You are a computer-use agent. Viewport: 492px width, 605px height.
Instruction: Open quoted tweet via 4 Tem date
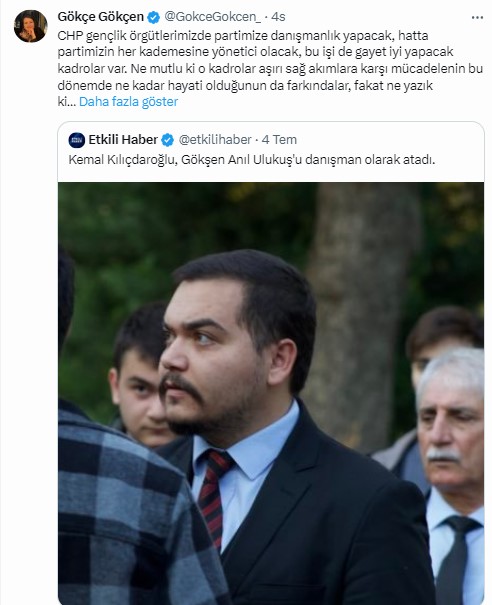(x=279, y=139)
